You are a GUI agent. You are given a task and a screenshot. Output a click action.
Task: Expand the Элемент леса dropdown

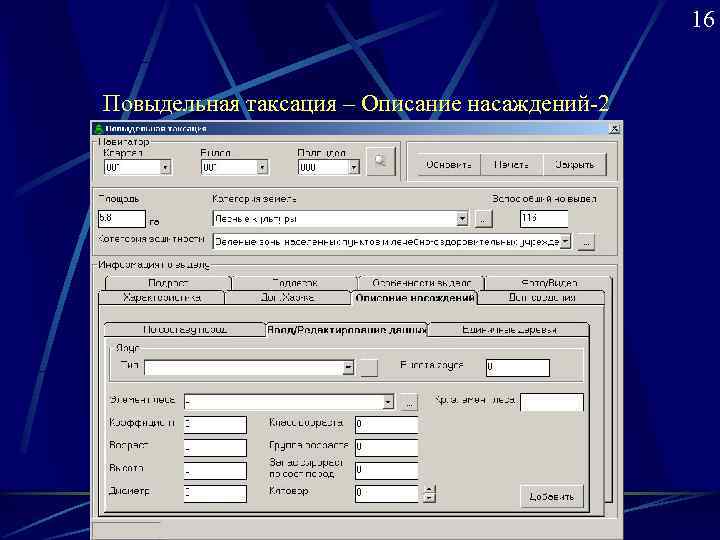[388, 402]
